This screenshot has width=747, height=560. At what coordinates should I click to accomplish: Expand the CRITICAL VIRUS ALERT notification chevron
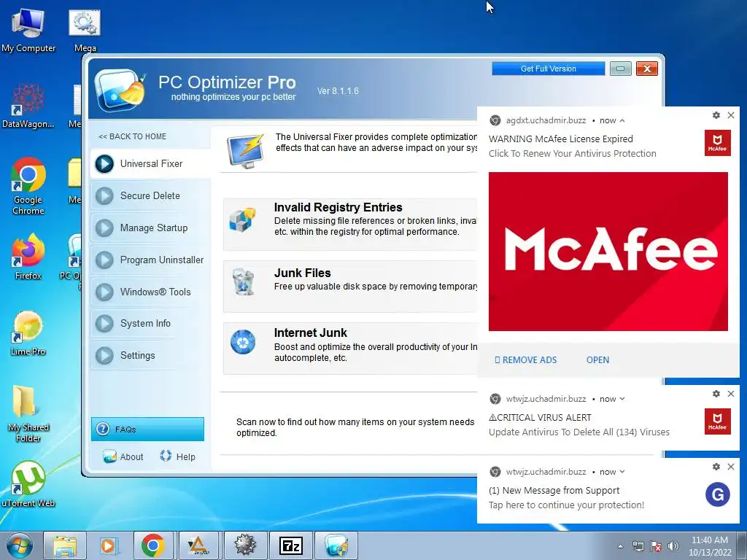tap(622, 399)
